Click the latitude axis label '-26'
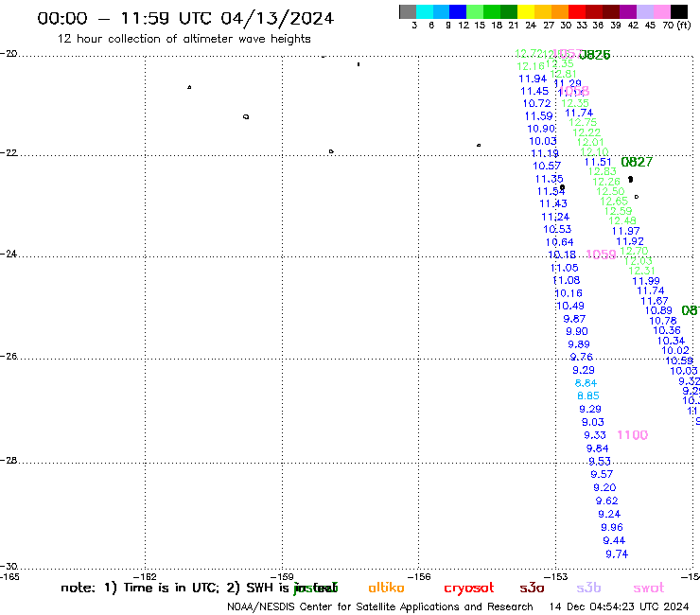 coord(9,357)
